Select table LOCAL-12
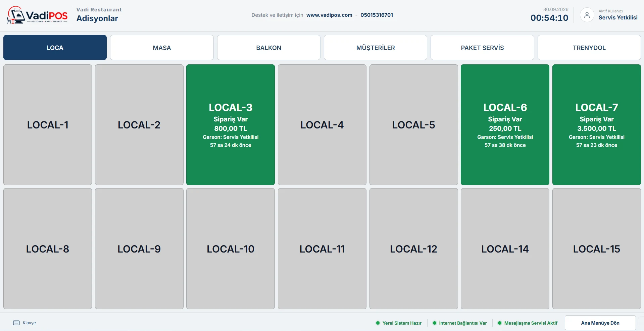644x331 pixels. pos(413,249)
